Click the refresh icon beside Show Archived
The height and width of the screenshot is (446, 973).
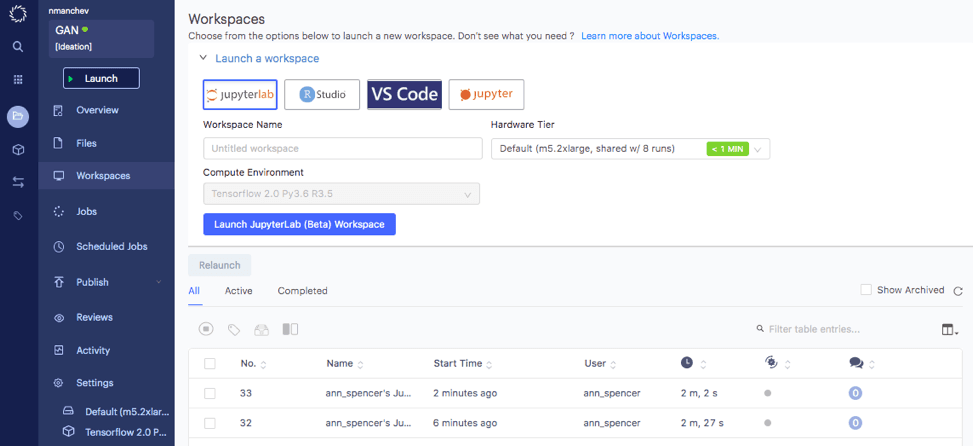957,291
